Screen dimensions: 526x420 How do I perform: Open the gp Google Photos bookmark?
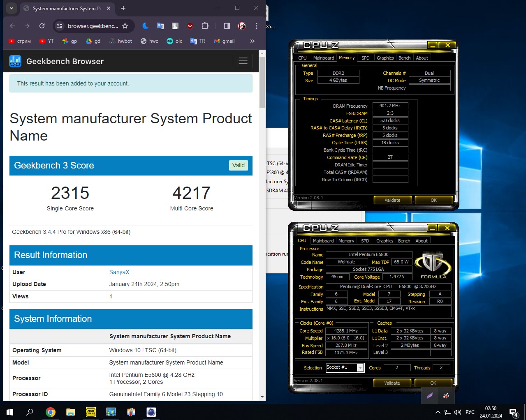click(x=70, y=41)
